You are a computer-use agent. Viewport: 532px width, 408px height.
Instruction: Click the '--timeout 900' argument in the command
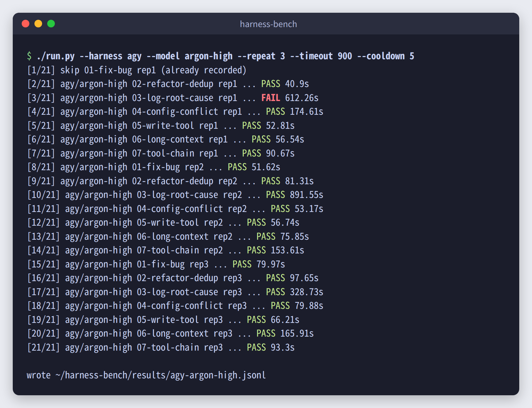tap(321, 56)
